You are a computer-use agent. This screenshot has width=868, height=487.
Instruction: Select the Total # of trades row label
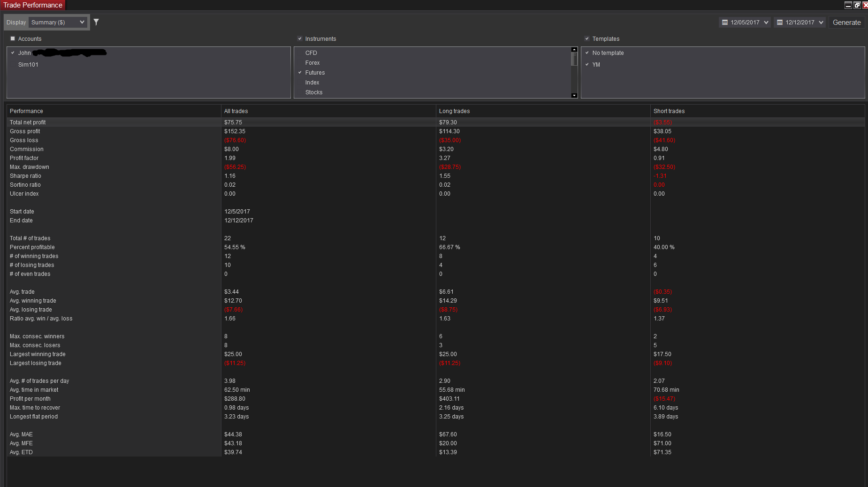pyautogui.click(x=30, y=238)
